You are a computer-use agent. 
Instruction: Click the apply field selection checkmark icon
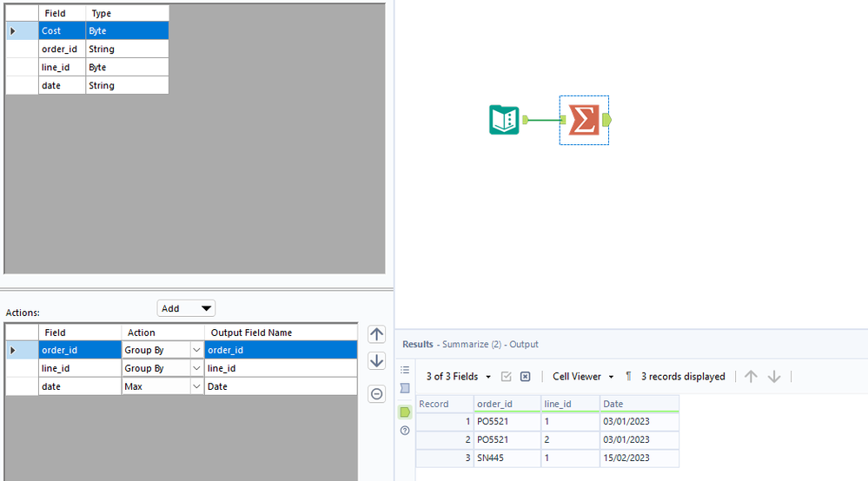506,377
